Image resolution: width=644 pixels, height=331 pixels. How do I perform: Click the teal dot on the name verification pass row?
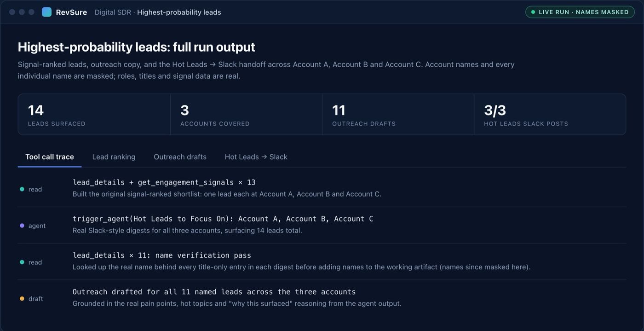(22, 262)
